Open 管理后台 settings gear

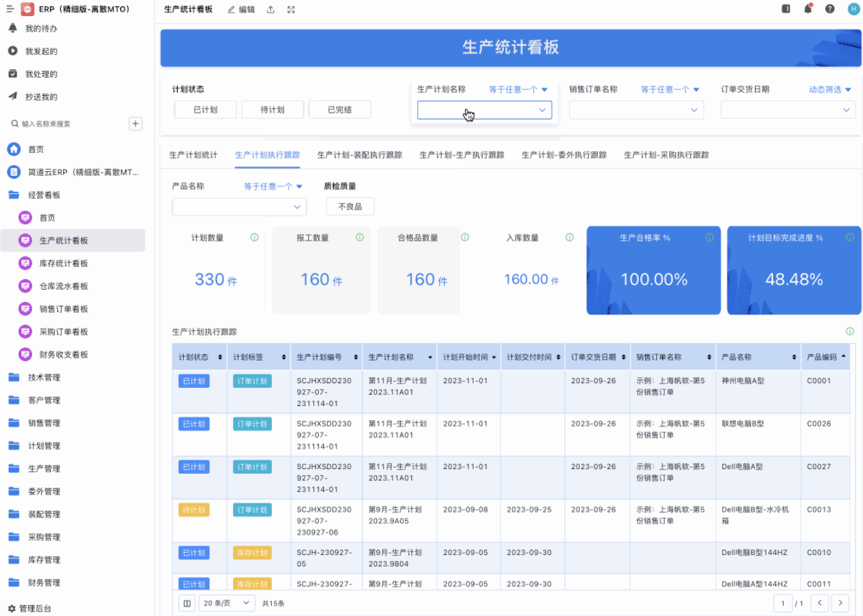[11, 609]
